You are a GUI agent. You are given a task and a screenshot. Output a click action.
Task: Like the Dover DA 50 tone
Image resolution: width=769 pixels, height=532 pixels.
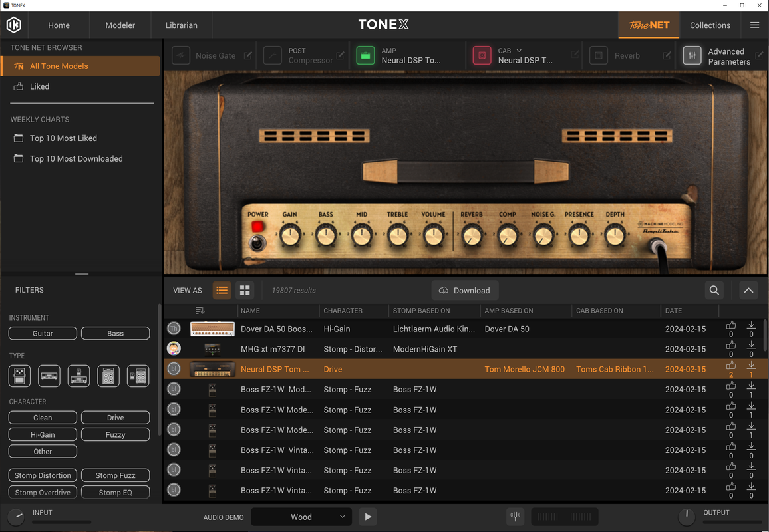click(730, 325)
